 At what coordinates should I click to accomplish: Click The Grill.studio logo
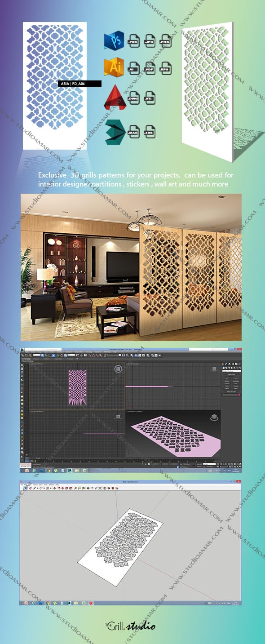tap(130, 626)
